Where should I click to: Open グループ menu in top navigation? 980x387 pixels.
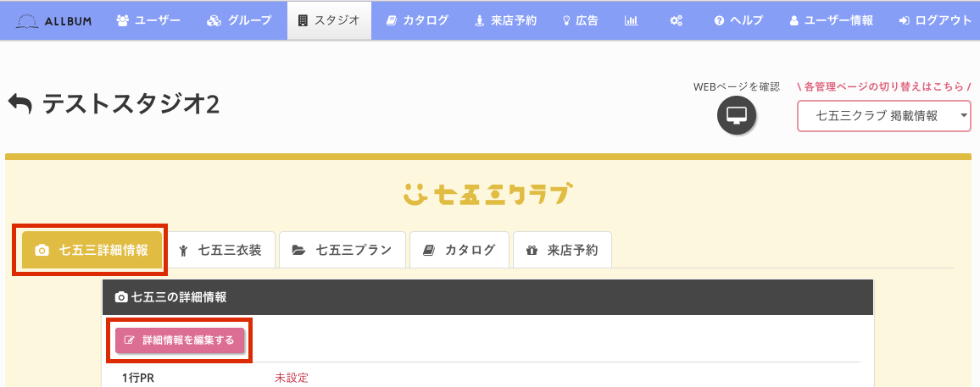coord(239,20)
